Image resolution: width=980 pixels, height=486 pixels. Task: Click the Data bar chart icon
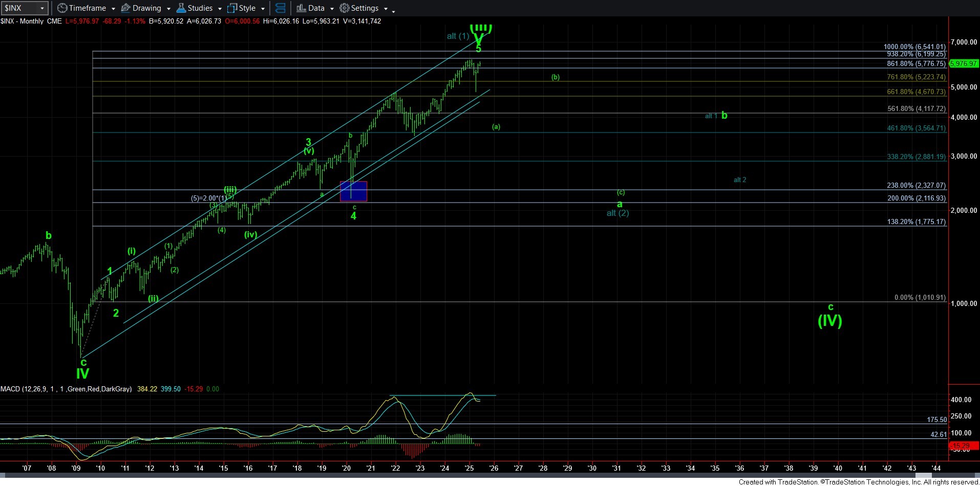click(301, 8)
